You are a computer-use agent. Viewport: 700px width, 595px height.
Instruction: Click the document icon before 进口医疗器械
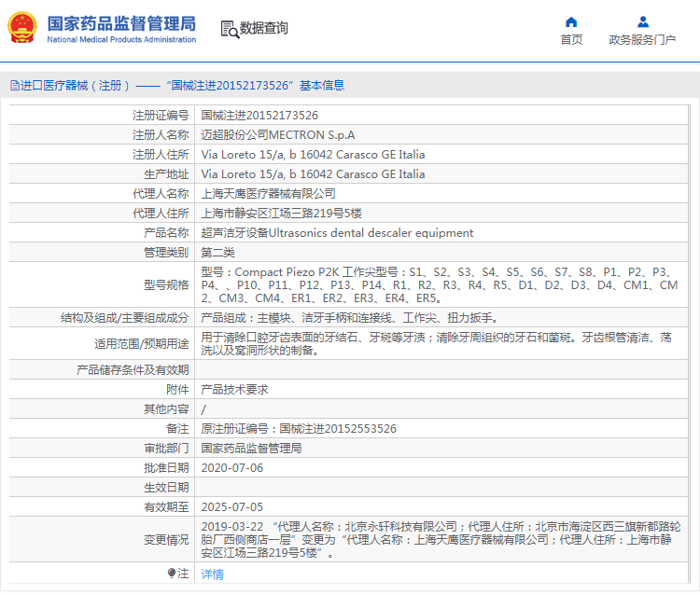click(15, 85)
